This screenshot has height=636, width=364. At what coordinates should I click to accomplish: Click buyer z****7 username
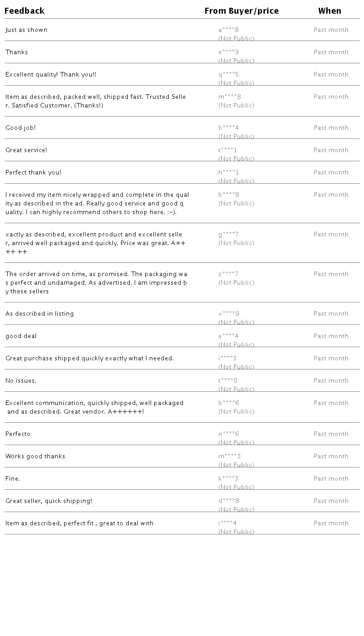(228, 274)
